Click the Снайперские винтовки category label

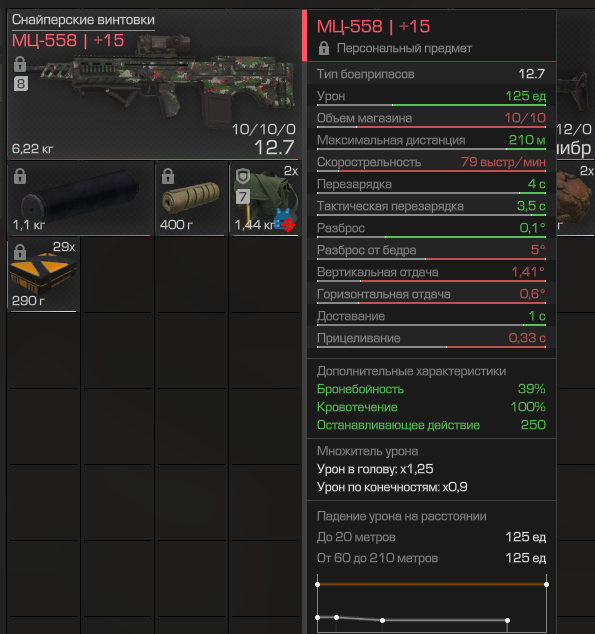[83, 19]
